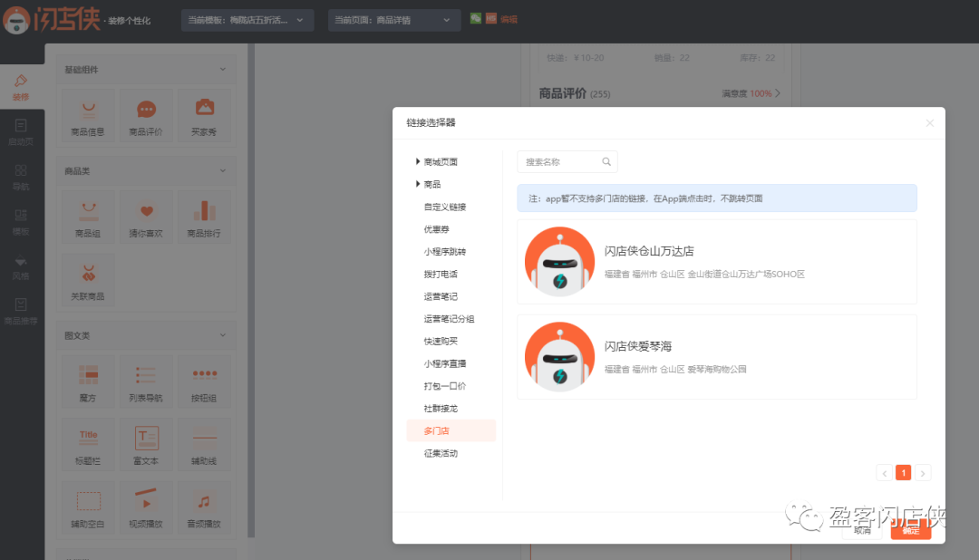The height and width of the screenshot is (560, 979).
Task: Collapse the 基础组件 section
Action: [223, 70]
